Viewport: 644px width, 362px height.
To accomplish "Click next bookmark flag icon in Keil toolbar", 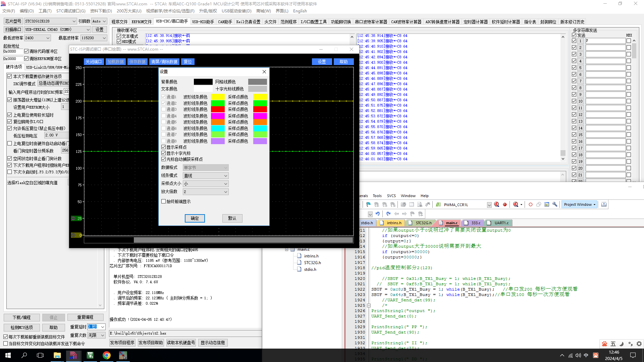I will 384,204.
